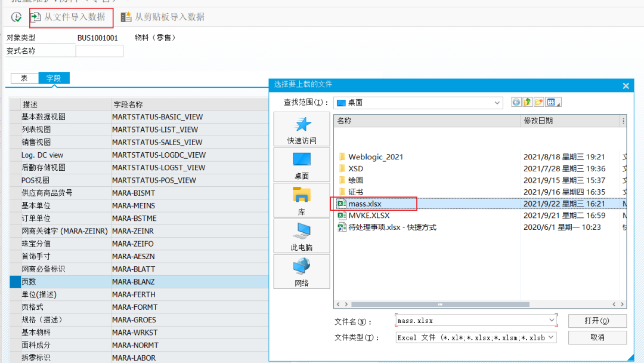Screen dimensions: 644x363
Task: Click MARA-BSTME field name
Action: tap(134, 219)
